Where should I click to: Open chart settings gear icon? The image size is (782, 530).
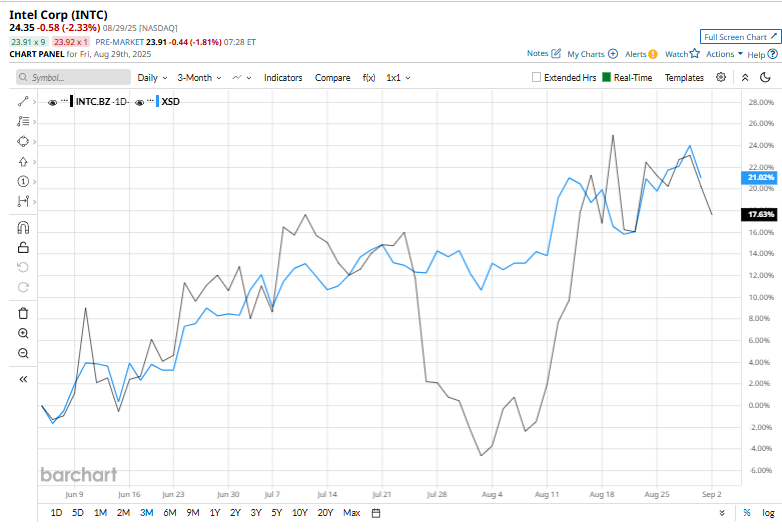[x=721, y=77]
